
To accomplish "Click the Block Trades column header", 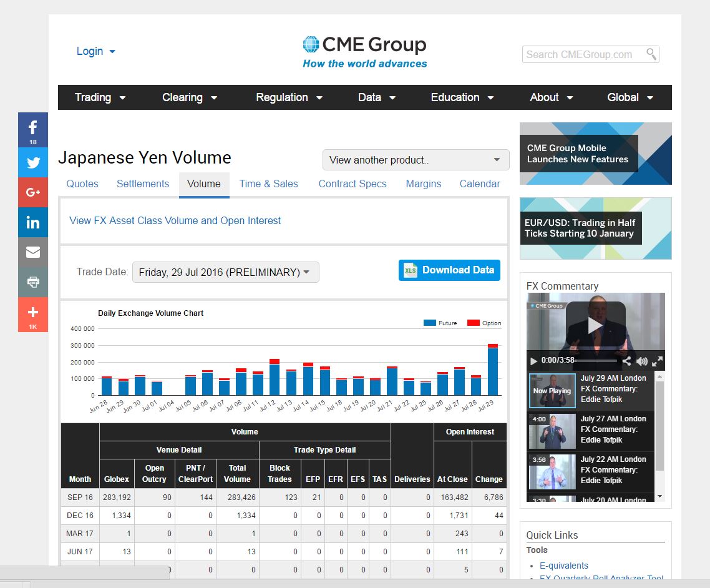I will pos(280,473).
